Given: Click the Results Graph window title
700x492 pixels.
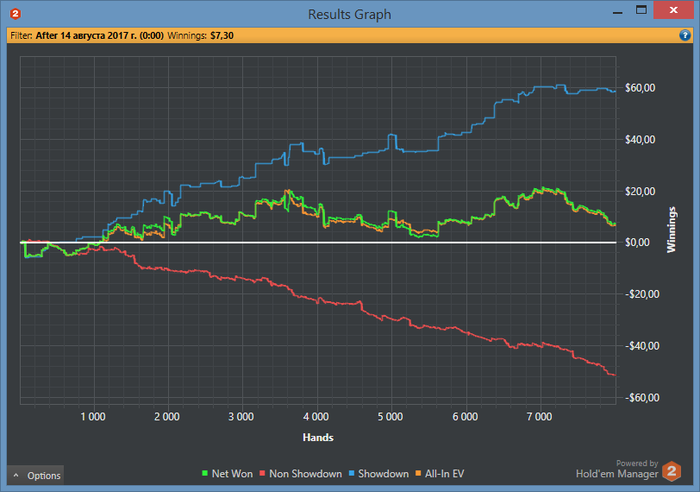Looking at the screenshot, I should (350, 14).
